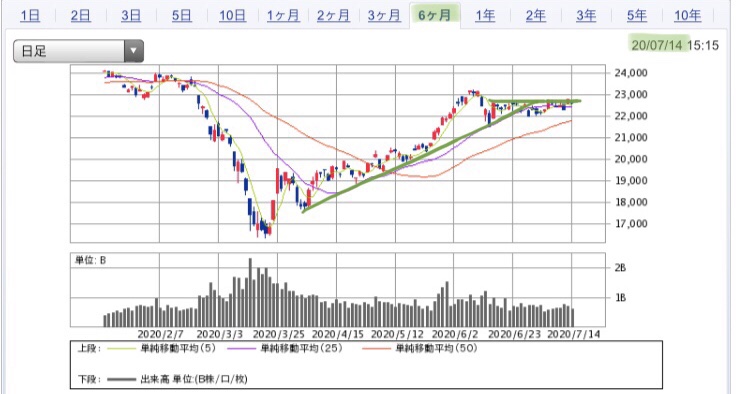
Task: Choose the 5年 period tab
Action: [x=636, y=16]
